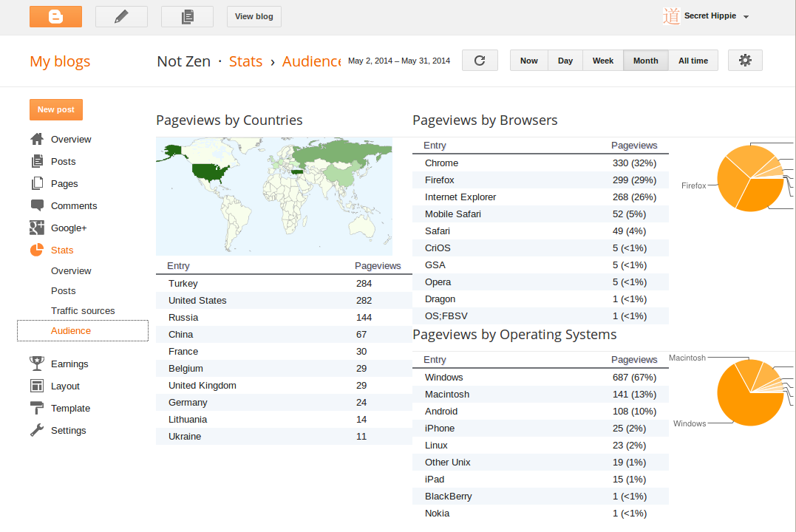Open main Overview in sidebar
This screenshot has width=796, height=532.
click(x=71, y=139)
